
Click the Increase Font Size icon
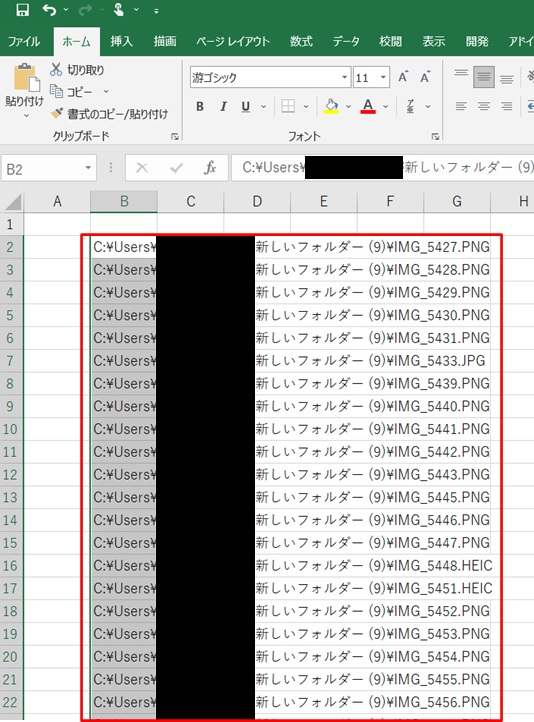[403, 77]
